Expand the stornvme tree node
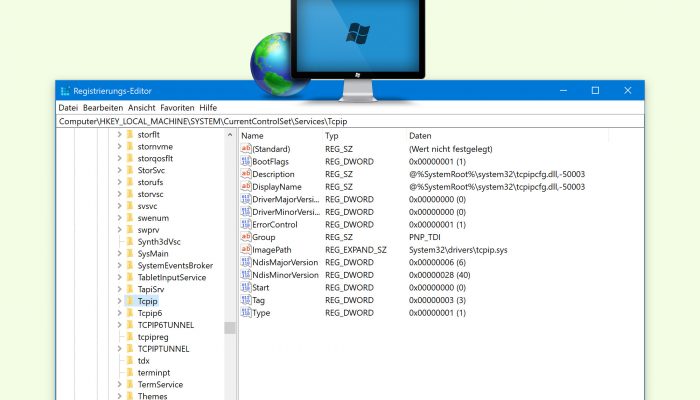Viewport: 700px width, 400px height. tap(119, 146)
